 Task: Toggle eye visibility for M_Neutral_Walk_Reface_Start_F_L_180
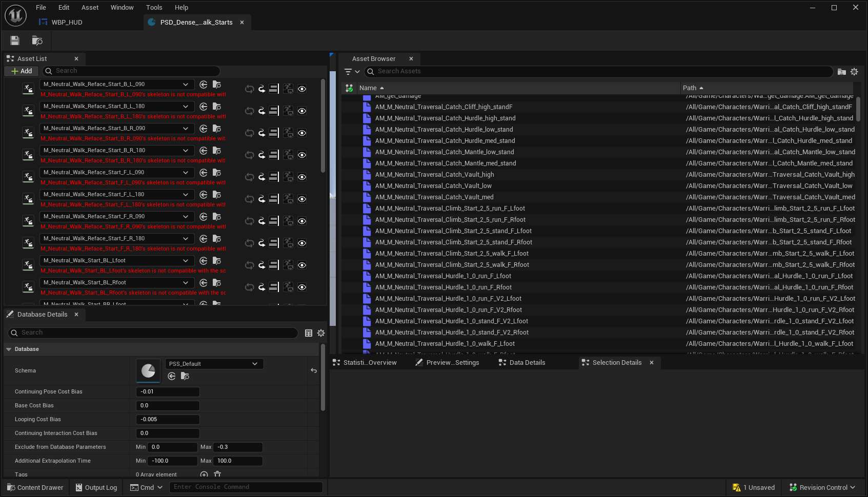[x=302, y=199]
